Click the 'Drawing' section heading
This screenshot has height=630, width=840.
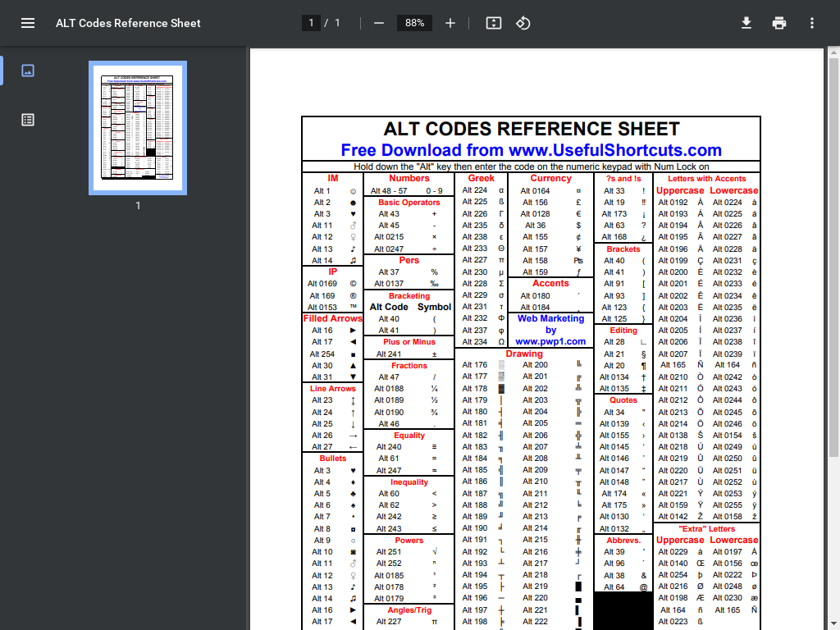click(x=524, y=354)
